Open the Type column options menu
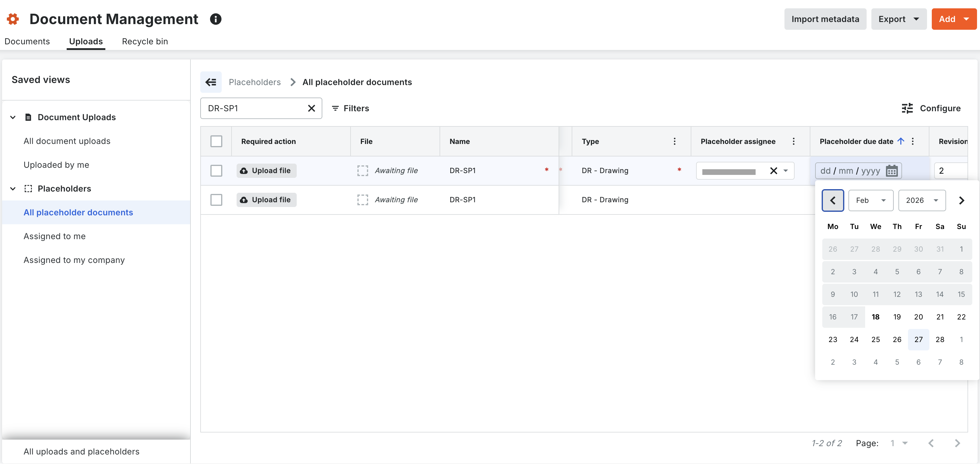 point(674,141)
